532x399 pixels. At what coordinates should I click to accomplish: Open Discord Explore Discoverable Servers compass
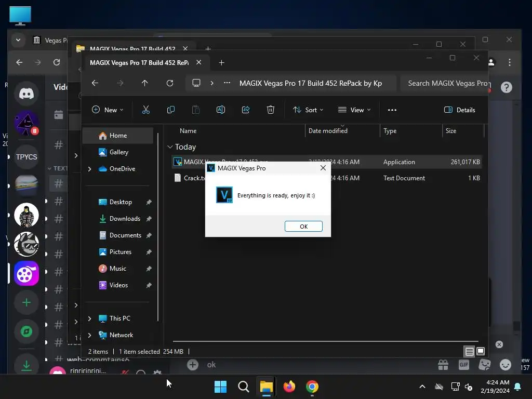(x=26, y=331)
